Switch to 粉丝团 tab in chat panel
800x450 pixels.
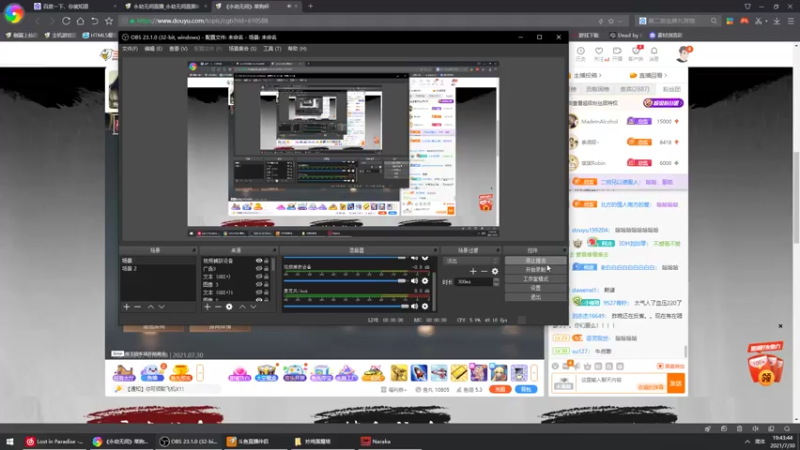tap(671, 89)
